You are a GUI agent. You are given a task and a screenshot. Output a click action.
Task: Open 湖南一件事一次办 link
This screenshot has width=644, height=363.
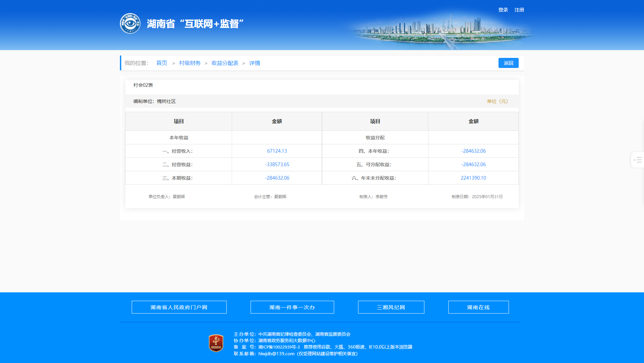292,307
